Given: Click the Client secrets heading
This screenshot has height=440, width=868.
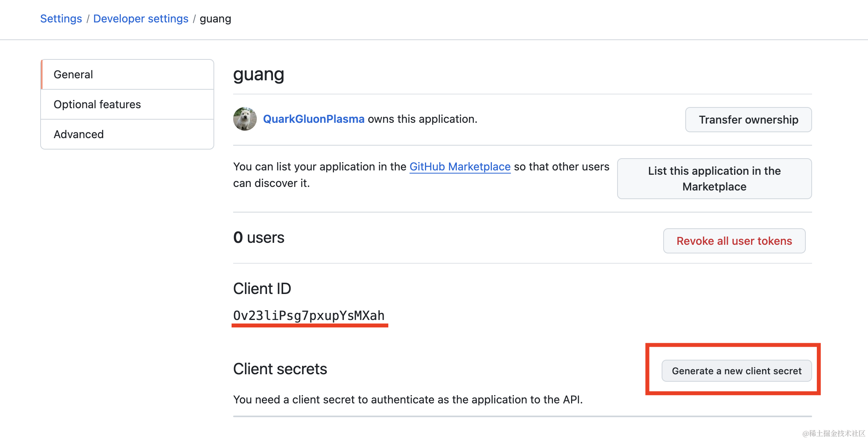Looking at the screenshot, I should coord(280,369).
